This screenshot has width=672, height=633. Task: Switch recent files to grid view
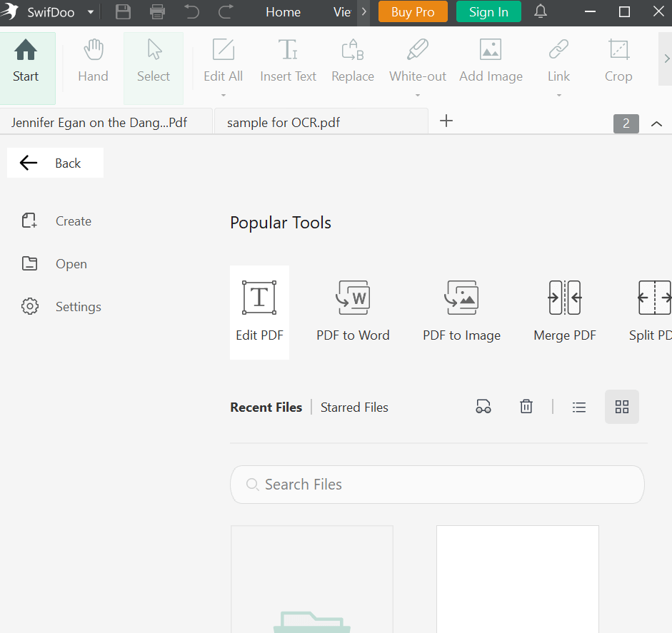pyautogui.click(x=622, y=407)
